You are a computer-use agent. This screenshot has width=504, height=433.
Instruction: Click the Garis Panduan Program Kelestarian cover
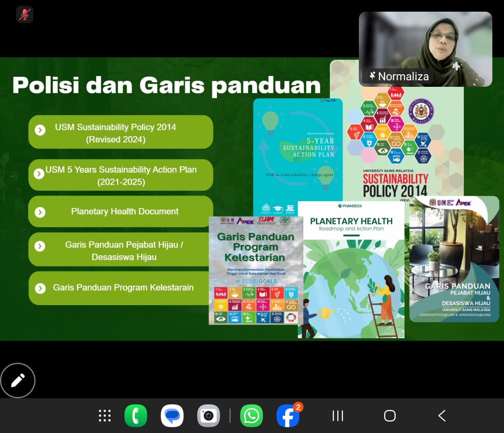point(256,271)
